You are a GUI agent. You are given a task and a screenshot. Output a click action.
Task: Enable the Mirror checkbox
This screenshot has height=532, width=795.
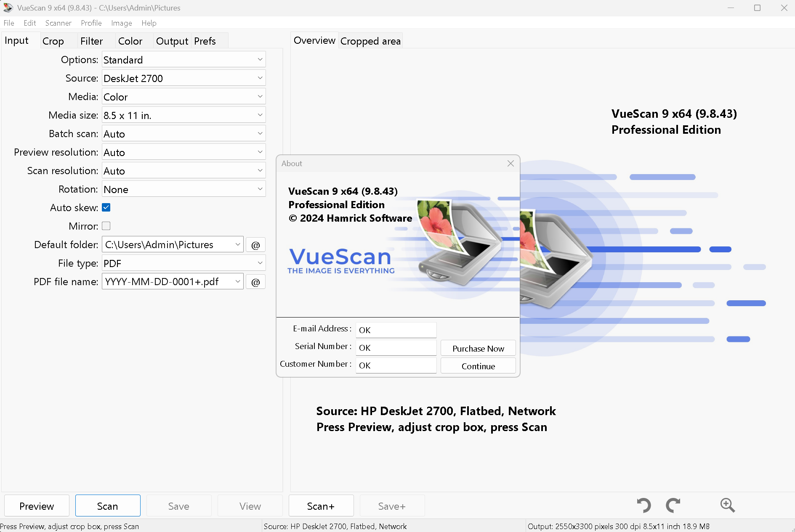pos(106,226)
